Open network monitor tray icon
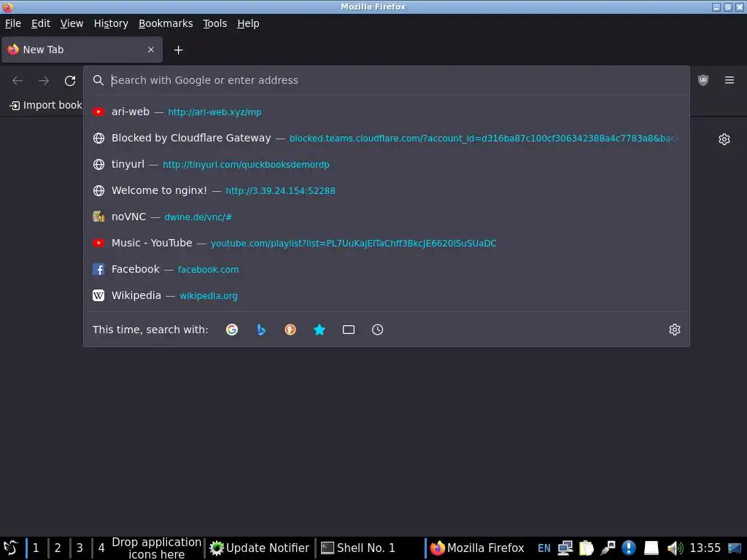This screenshot has width=747, height=560. (x=565, y=548)
